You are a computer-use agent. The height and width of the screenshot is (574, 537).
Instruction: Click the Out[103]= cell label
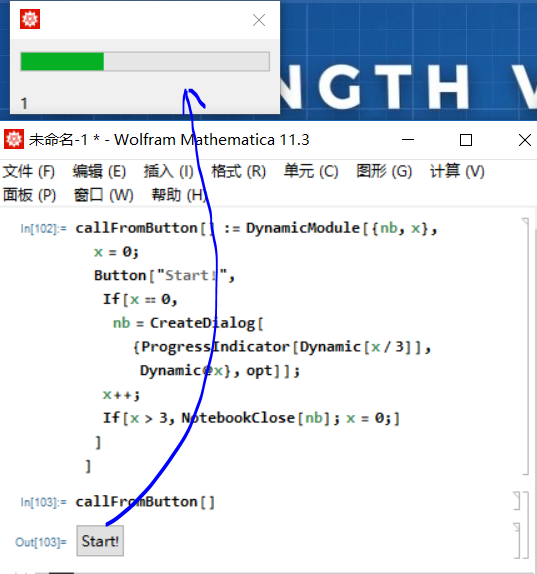coord(41,542)
